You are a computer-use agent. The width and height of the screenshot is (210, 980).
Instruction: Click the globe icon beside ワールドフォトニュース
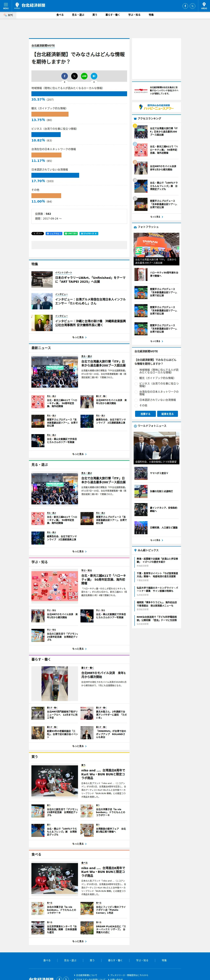pyautogui.click(x=135, y=426)
